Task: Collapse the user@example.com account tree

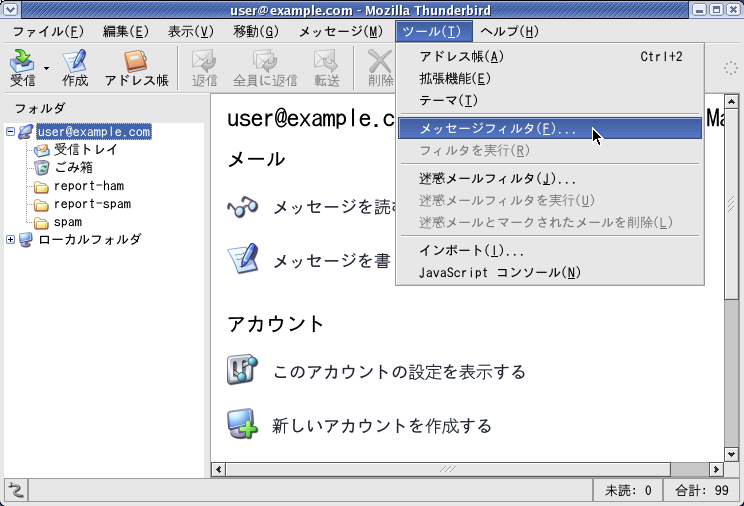Action: [x=10, y=131]
